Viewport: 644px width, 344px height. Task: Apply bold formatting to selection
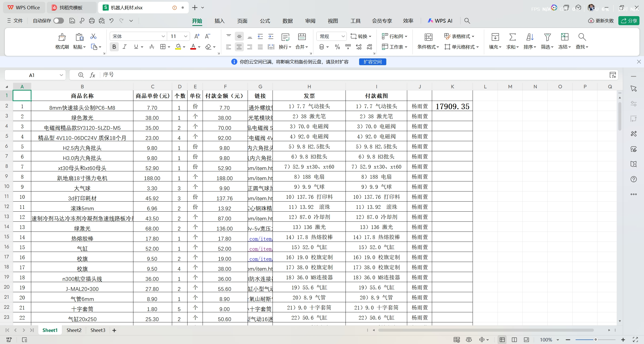tap(114, 47)
